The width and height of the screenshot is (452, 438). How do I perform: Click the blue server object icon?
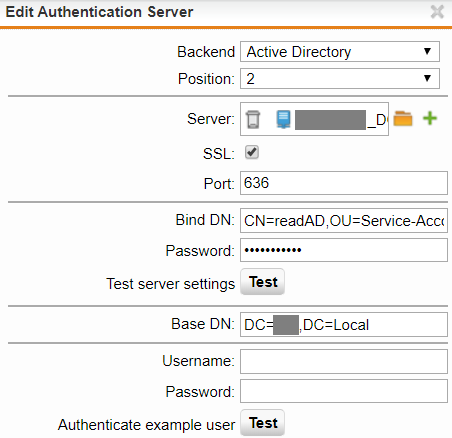click(283, 119)
